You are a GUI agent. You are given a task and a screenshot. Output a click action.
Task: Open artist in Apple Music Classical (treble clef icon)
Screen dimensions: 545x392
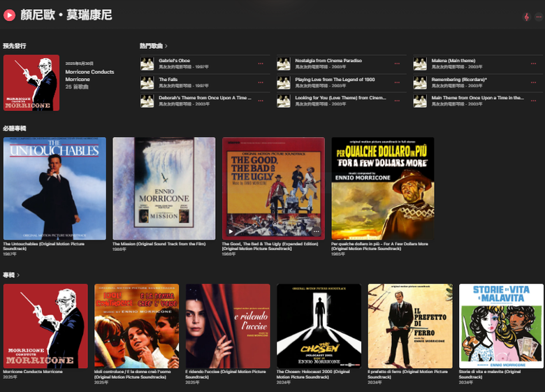(x=527, y=17)
